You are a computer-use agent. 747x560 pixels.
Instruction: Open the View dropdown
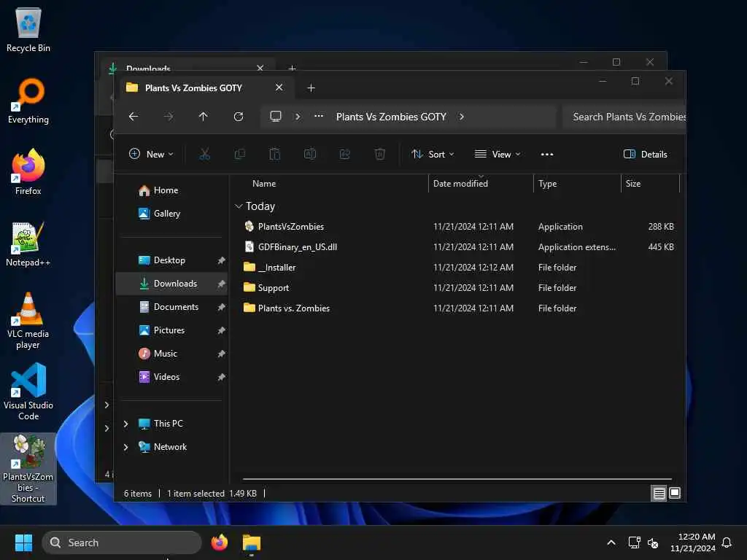pos(498,155)
